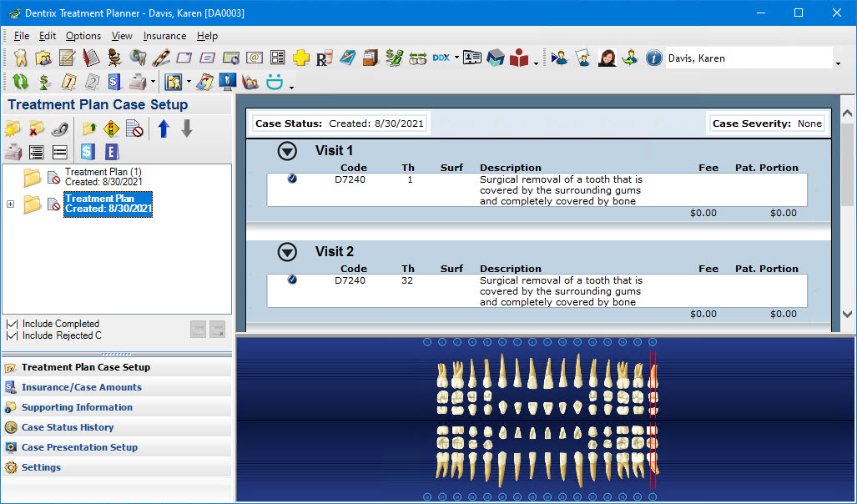This screenshot has width=857, height=504.
Task: Click the green refresh arrows icon
Action: [21, 82]
